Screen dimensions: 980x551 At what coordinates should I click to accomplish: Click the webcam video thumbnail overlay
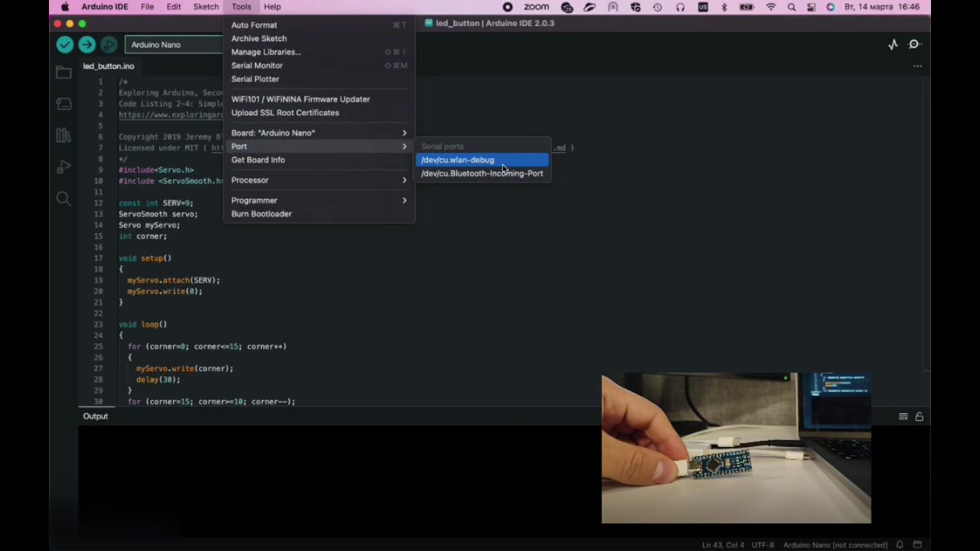point(736,448)
